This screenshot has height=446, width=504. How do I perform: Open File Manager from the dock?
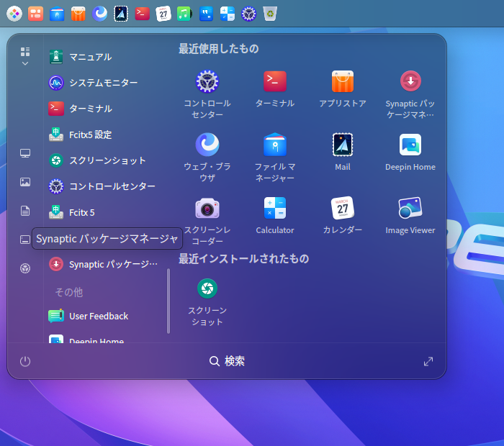57,14
